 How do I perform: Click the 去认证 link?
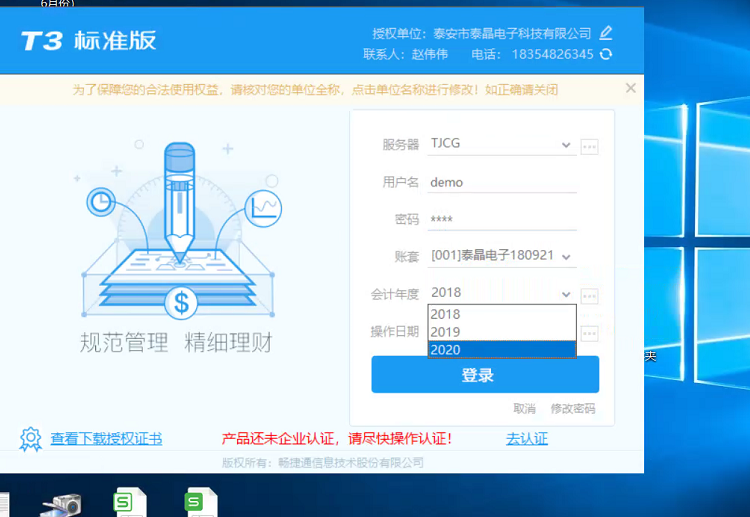pos(527,439)
